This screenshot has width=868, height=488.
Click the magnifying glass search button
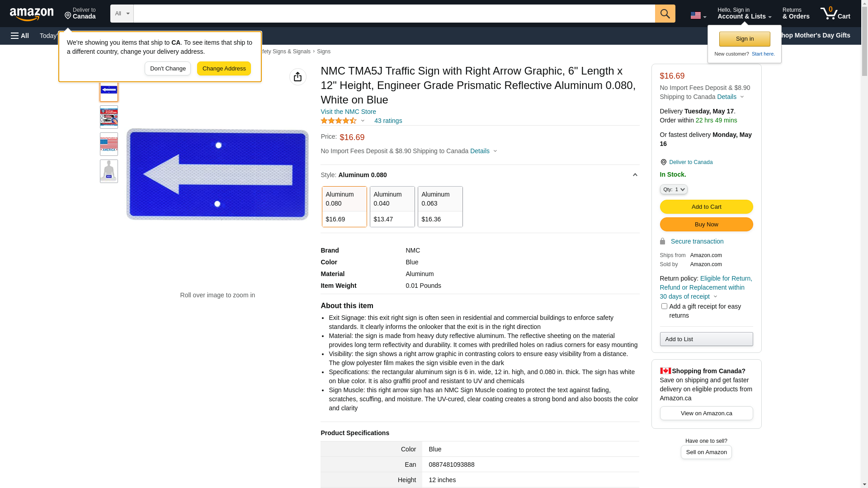click(665, 14)
